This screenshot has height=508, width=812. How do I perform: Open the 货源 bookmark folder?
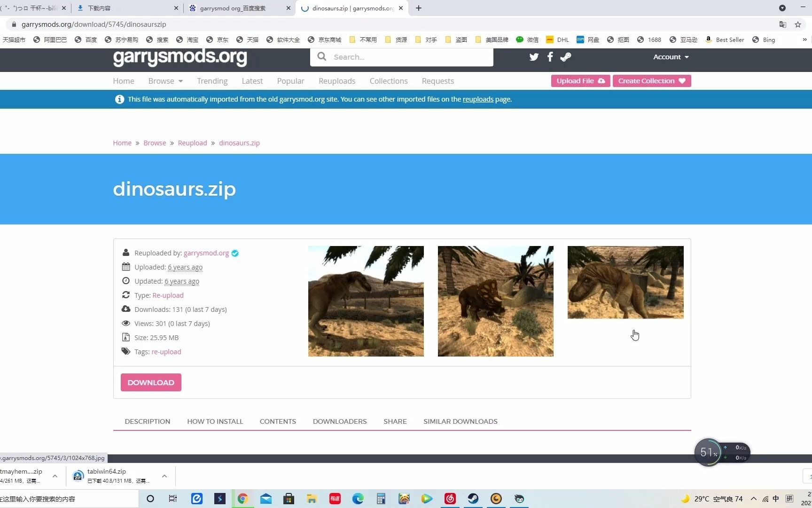point(396,40)
